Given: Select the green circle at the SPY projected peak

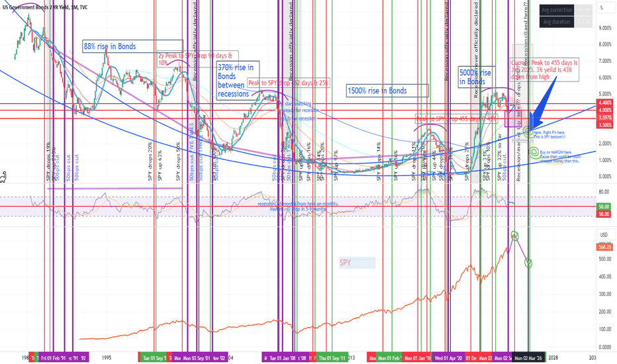Looking at the screenshot, I should pyautogui.click(x=514, y=236).
